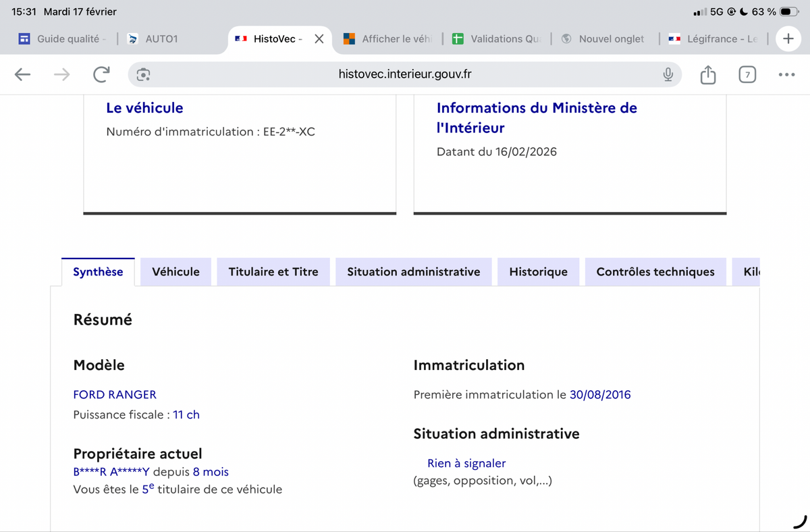Reload the HistoVec page
810x532 pixels.
pyautogui.click(x=101, y=75)
